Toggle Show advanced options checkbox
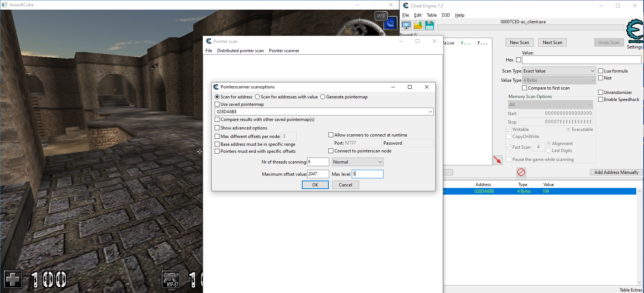 (x=217, y=128)
